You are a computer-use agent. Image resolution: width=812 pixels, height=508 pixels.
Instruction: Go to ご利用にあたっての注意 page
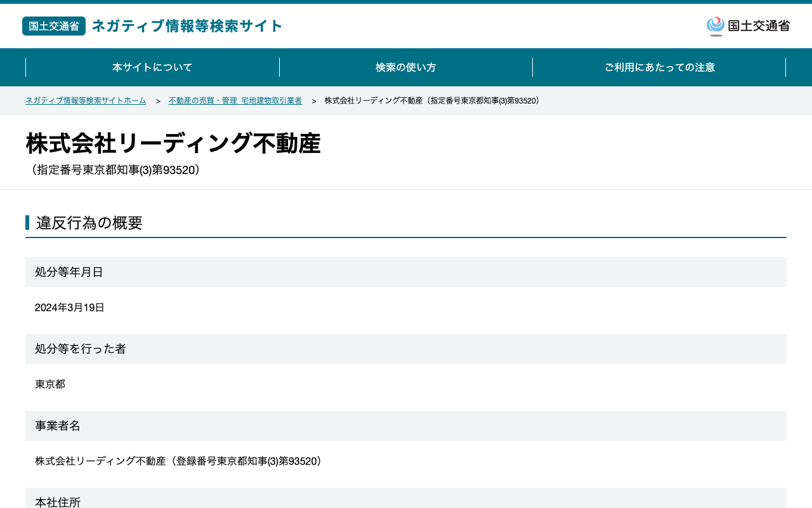coord(660,67)
